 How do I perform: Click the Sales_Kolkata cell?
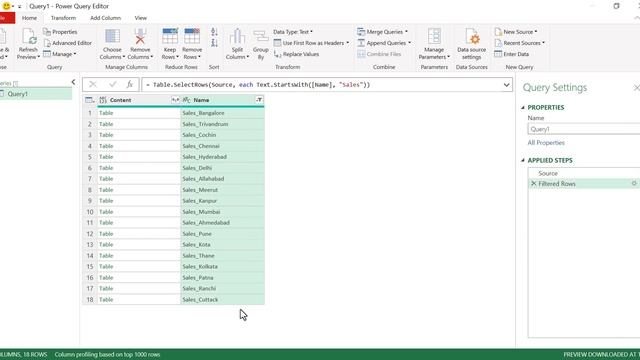(x=222, y=267)
